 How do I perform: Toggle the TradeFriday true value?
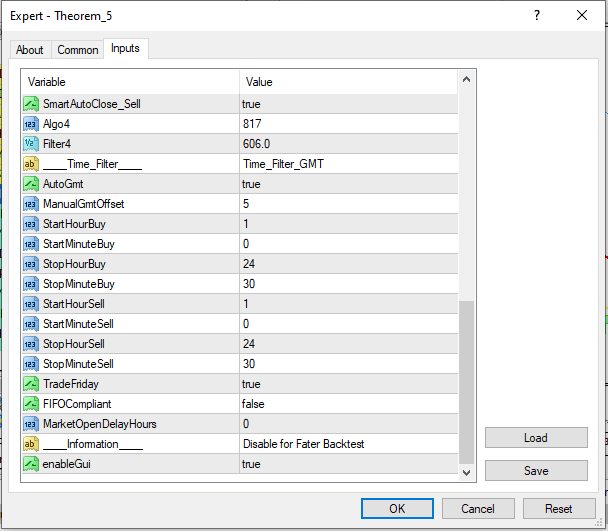click(348, 384)
